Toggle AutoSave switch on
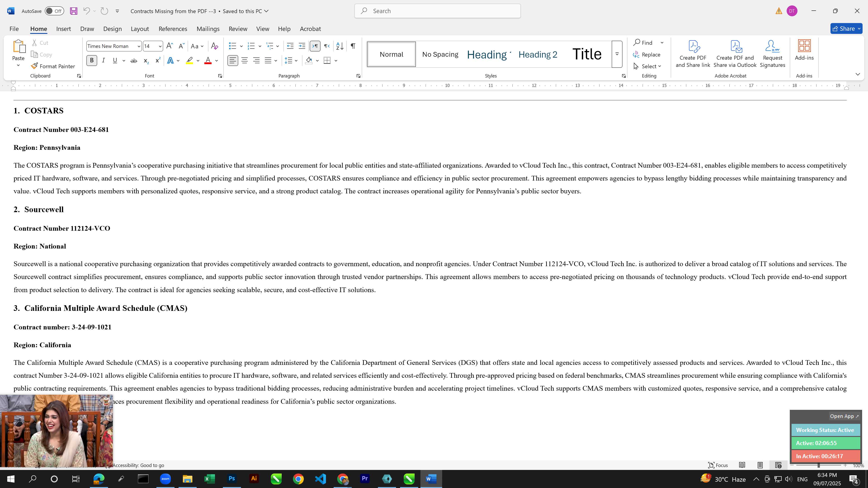Viewport: 868px width, 488px height. [x=54, y=11]
